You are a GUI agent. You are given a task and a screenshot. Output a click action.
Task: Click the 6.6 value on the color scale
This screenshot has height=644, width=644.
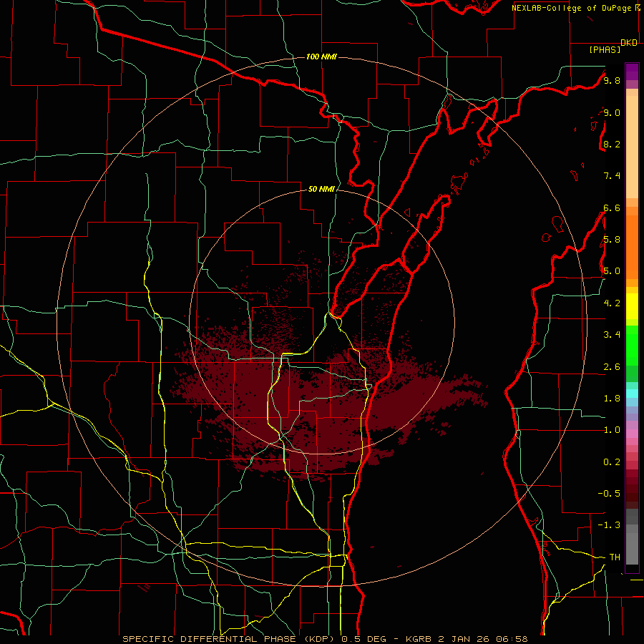coord(612,208)
